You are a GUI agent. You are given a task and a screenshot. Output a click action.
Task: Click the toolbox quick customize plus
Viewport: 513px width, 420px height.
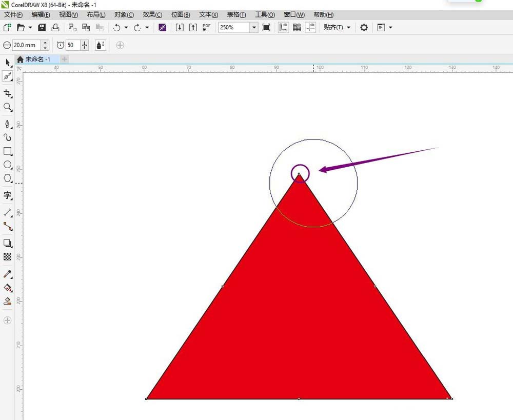[8, 320]
